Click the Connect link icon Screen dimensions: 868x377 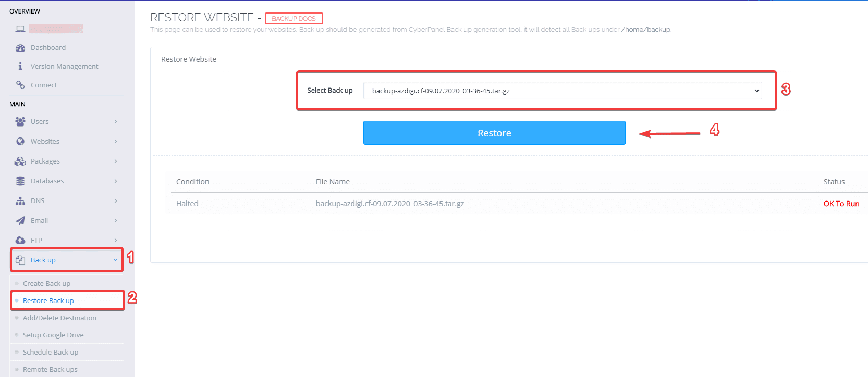click(x=20, y=85)
